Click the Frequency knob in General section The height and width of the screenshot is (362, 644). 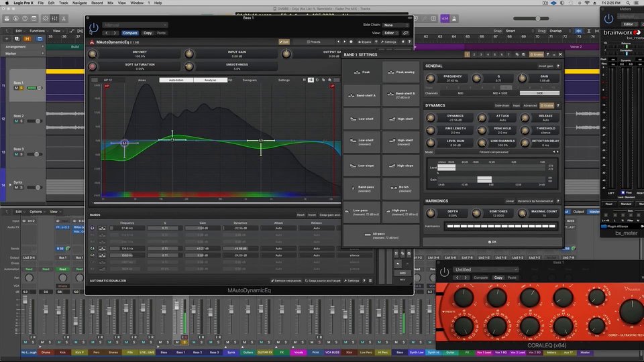(431, 78)
